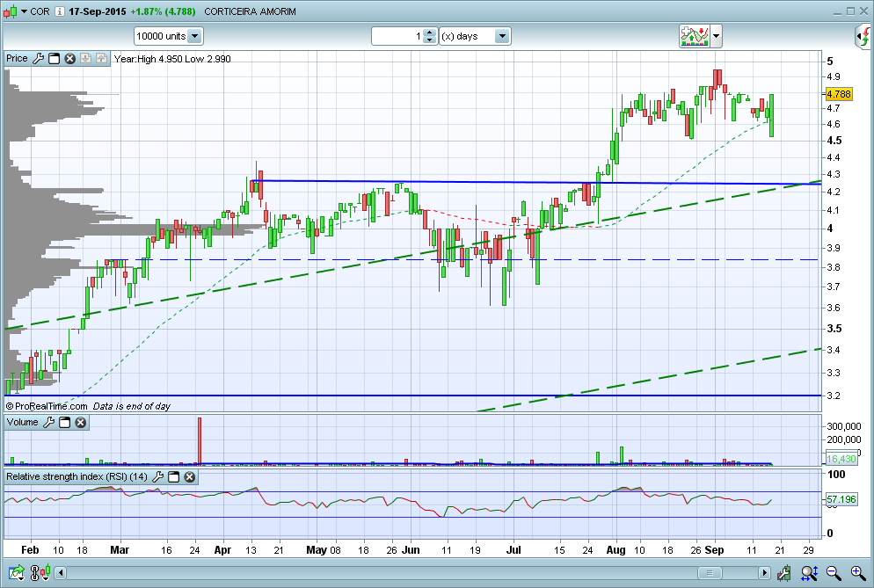Click the current price label 4.788
The width and height of the screenshot is (874, 588).
point(838,94)
